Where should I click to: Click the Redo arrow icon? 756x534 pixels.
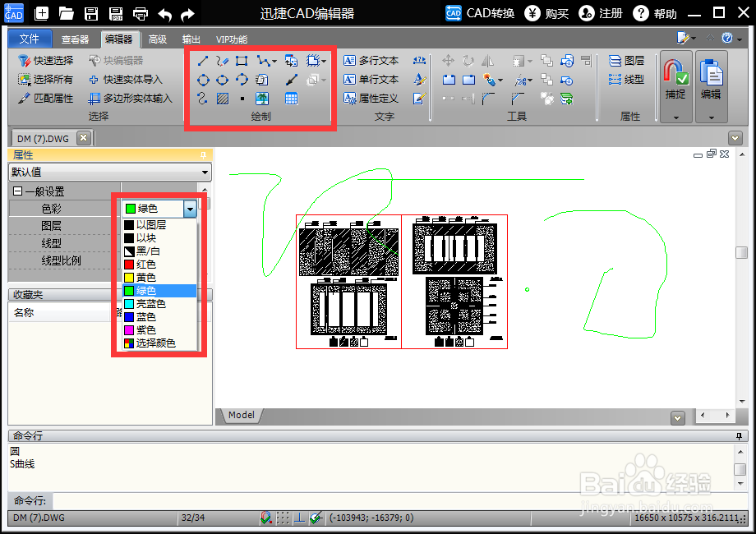pos(187,15)
